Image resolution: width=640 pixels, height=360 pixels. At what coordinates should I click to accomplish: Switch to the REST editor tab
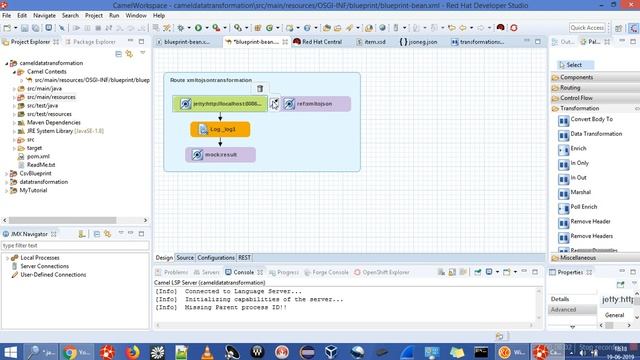244,258
